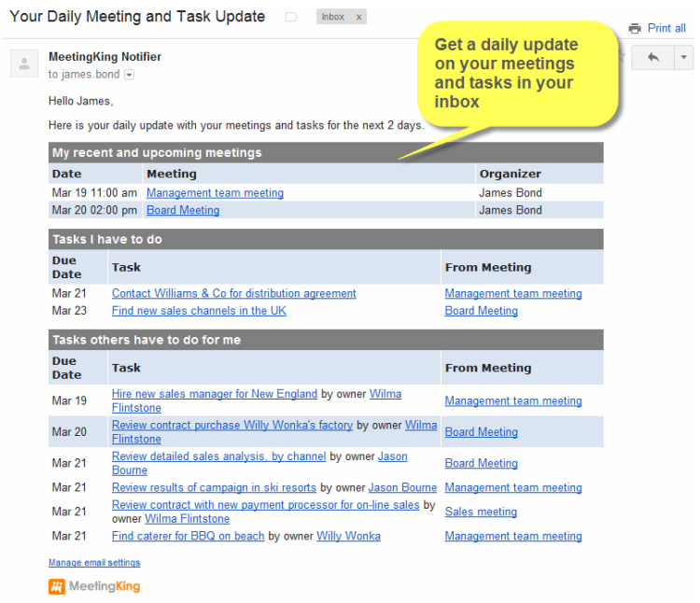Open task Review results of campaign in ski resorts

point(214,487)
